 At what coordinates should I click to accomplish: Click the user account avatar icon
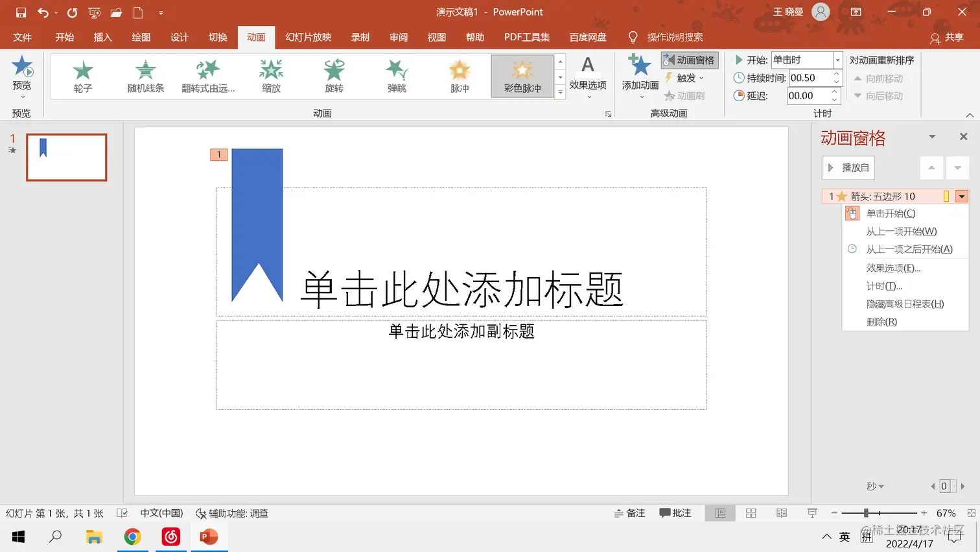[821, 12]
